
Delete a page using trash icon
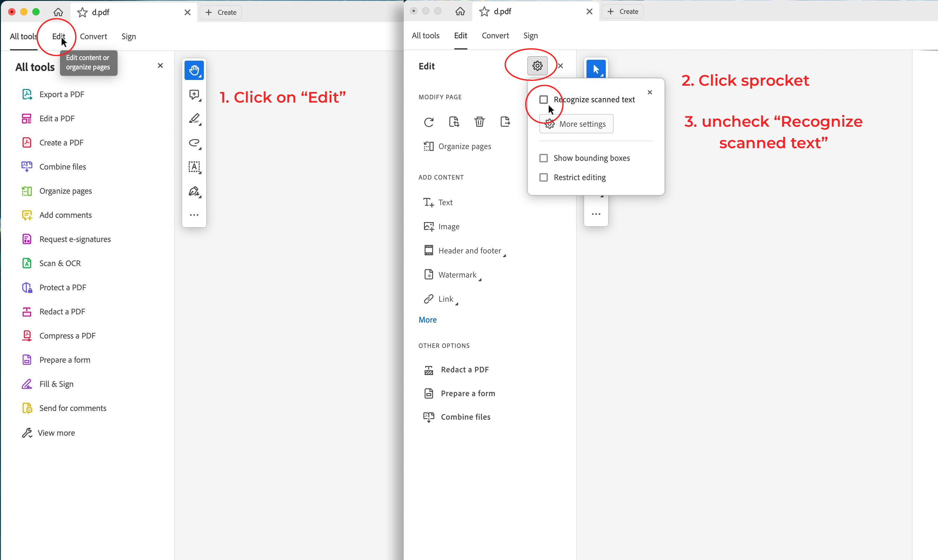479,122
